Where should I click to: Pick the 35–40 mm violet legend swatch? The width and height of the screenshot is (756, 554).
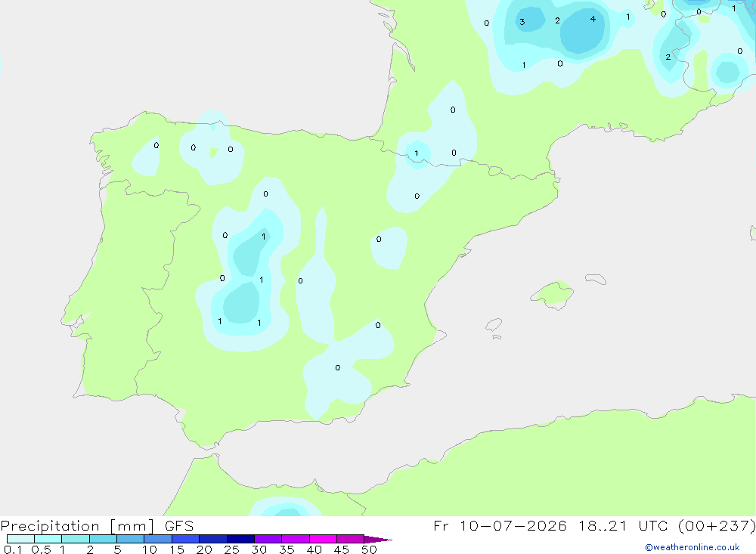coord(296,539)
